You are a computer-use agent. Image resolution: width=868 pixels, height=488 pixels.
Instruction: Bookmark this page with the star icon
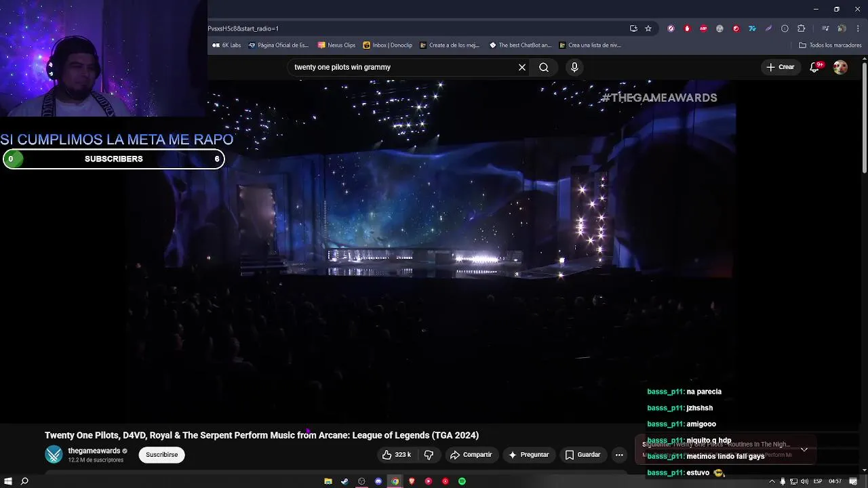click(x=648, y=28)
